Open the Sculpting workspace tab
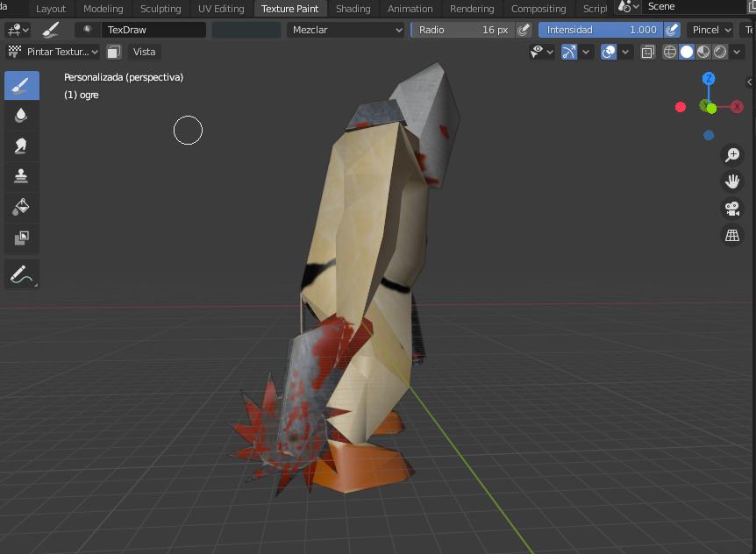The image size is (756, 554). [x=160, y=9]
